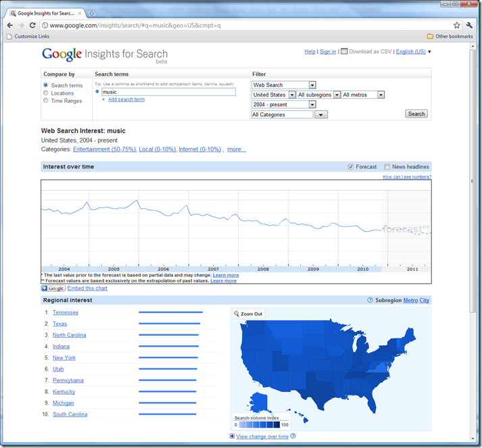Reload the page with the refresh icon
This screenshot has width=482, height=448.
(x=32, y=25)
